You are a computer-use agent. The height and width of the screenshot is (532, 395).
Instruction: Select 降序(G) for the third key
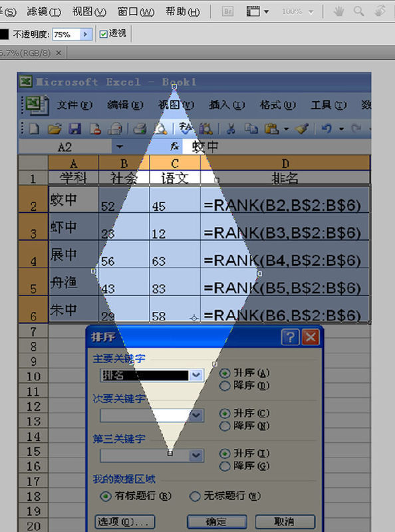pyautogui.click(x=225, y=466)
